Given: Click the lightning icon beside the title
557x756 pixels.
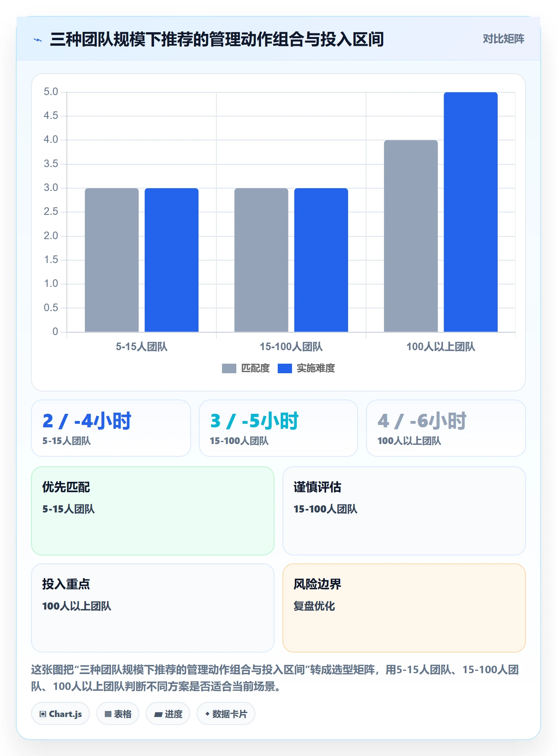Looking at the screenshot, I should 38,40.
